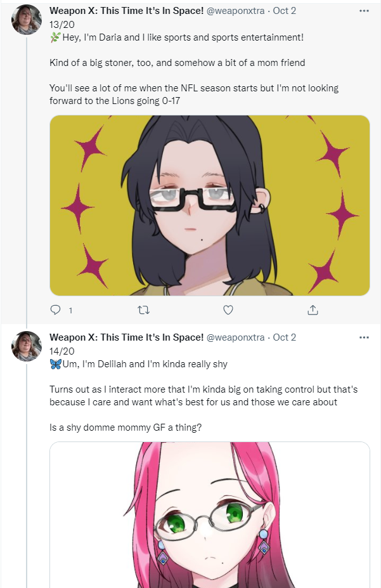Viewport: 381px width, 588px height.
Task: Share the Daria 13/20 tweet
Action: [x=313, y=310]
